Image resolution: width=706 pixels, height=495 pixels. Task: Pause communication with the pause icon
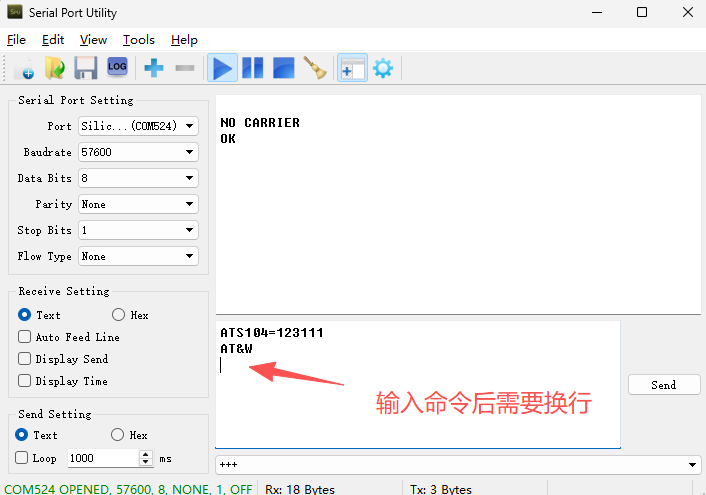click(x=253, y=68)
